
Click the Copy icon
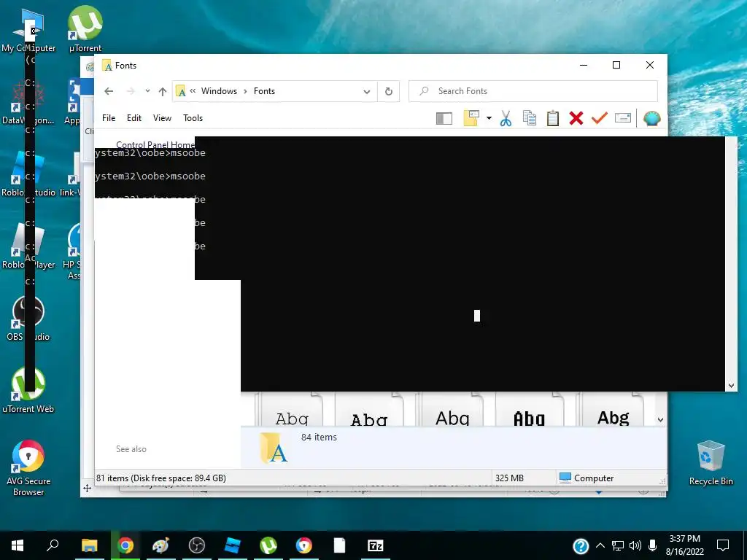[x=530, y=118]
